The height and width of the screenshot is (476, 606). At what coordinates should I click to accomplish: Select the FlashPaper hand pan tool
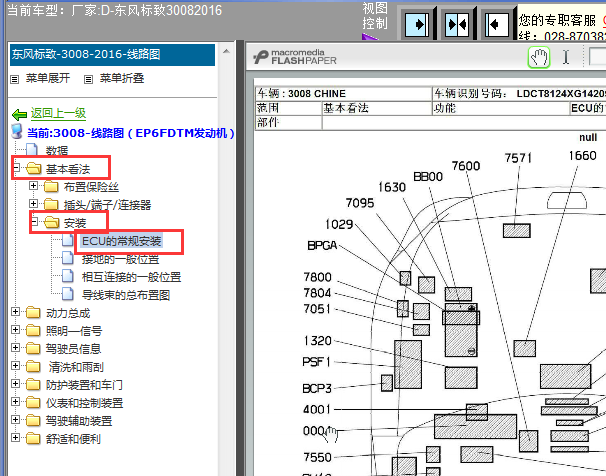(539, 58)
